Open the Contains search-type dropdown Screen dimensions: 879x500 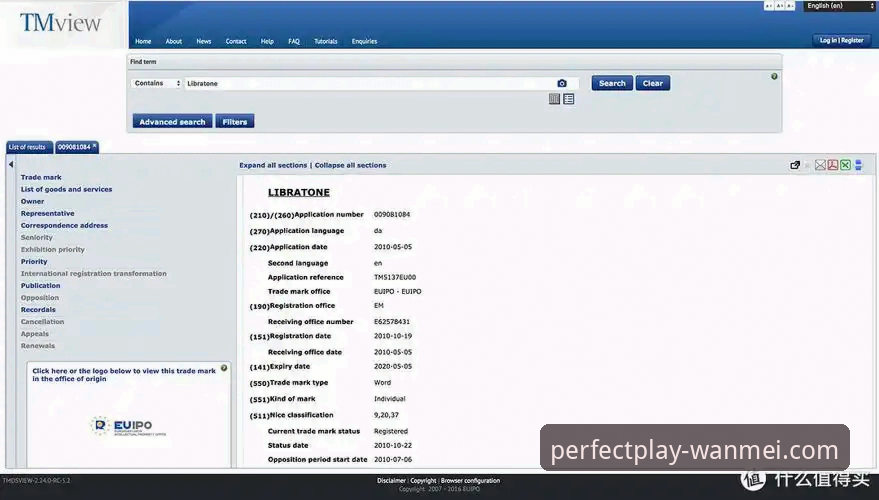pos(156,83)
